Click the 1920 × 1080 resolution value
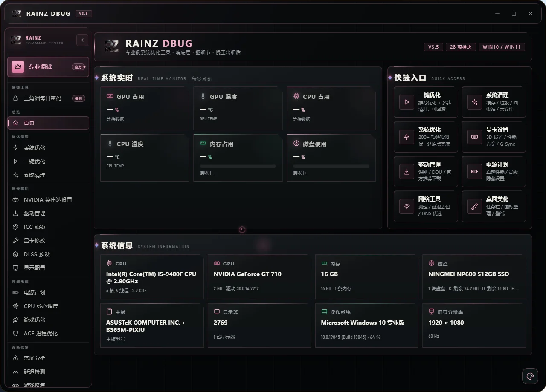The image size is (546, 392). [x=446, y=323]
